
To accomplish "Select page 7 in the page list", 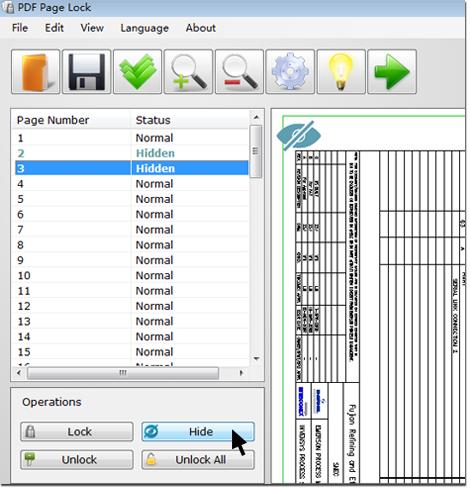I will click(130, 230).
